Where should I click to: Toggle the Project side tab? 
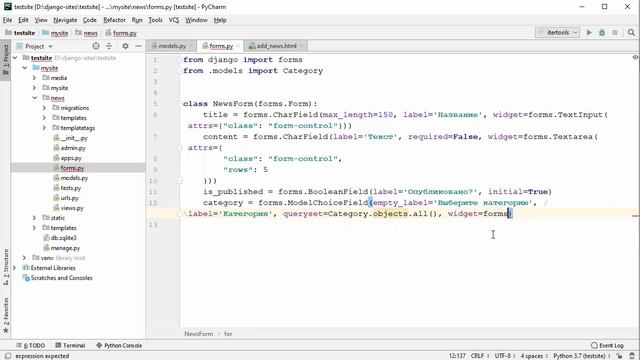tap(5, 59)
